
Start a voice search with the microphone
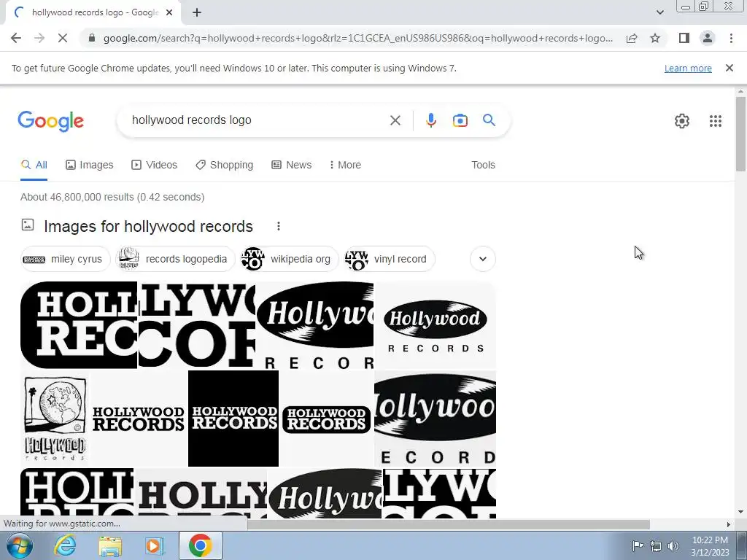click(430, 120)
